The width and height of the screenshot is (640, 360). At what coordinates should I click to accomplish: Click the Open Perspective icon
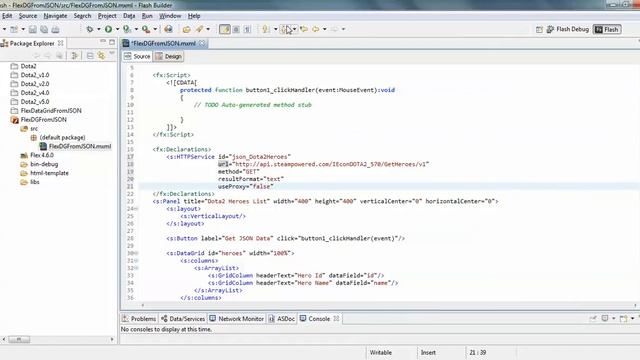click(539, 29)
